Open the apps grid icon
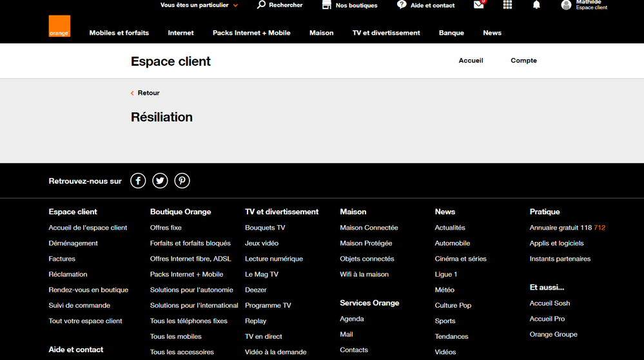The image size is (644, 360). pos(507,5)
